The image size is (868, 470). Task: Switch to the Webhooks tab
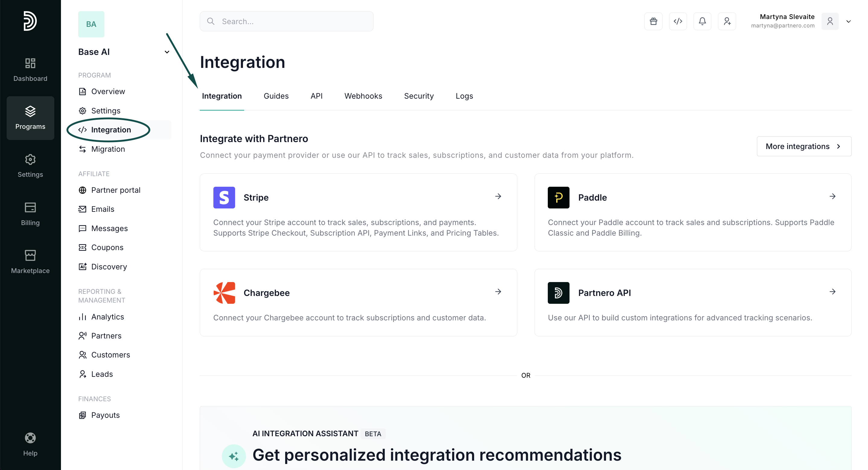coord(363,96)
